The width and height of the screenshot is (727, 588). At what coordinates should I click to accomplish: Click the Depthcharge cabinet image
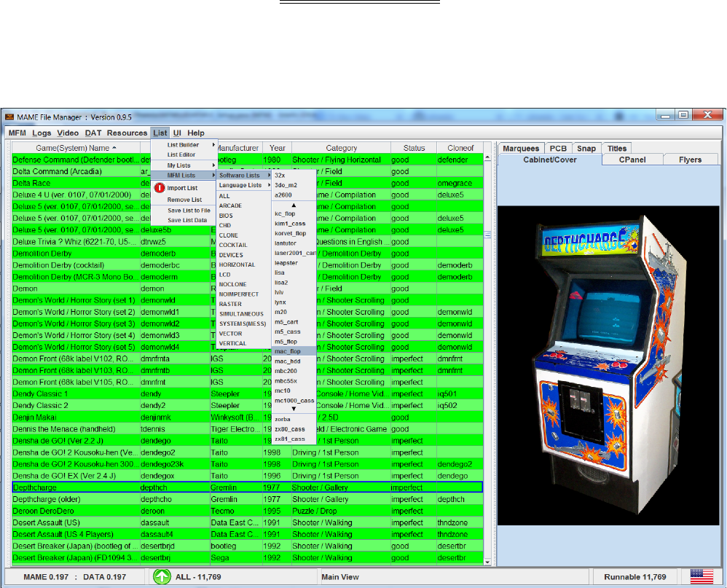click(x=608, y=366)
